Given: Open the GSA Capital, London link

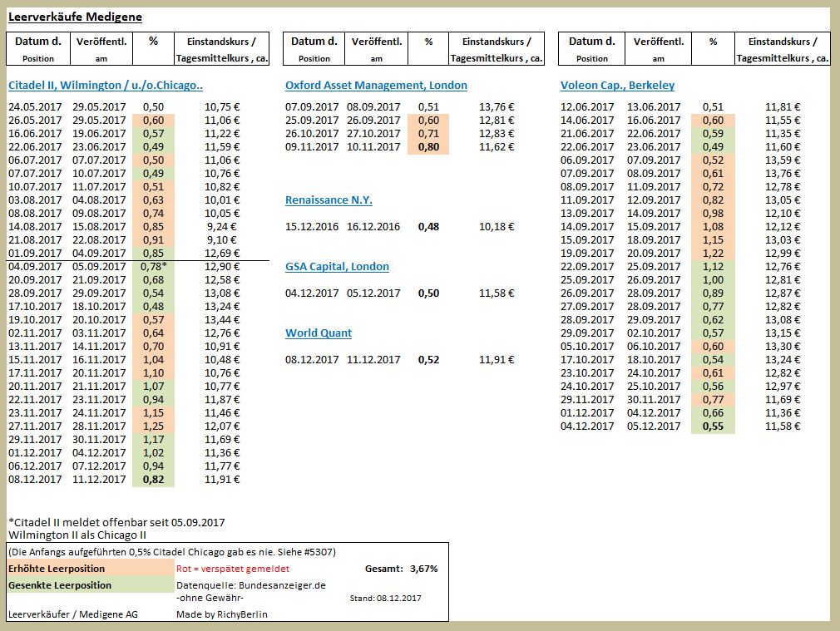Looking at the screenshot, I should [337, 267].
